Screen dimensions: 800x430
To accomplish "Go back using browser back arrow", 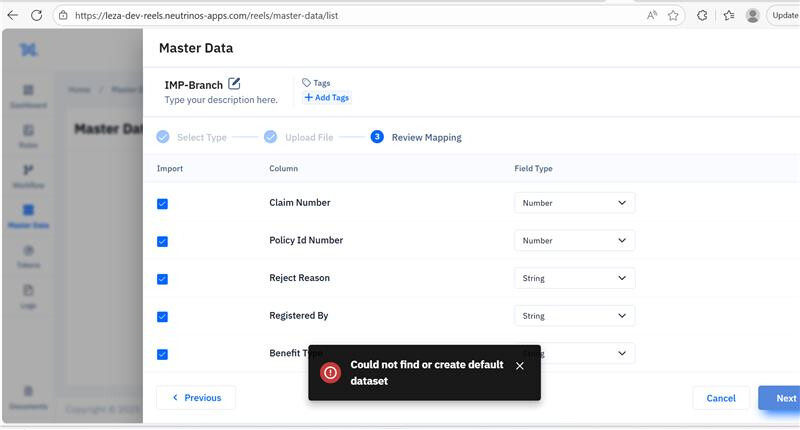I will tap(13, 15).
